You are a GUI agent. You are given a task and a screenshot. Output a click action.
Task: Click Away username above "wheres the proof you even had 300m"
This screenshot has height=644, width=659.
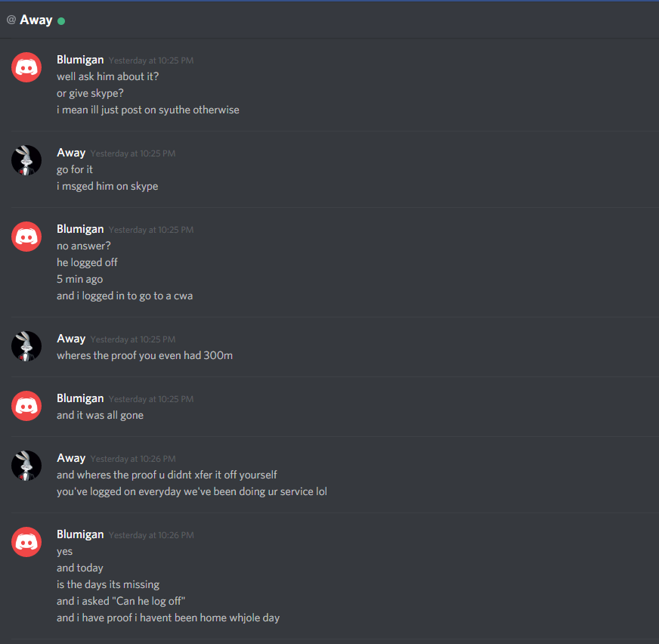point(71,339)
